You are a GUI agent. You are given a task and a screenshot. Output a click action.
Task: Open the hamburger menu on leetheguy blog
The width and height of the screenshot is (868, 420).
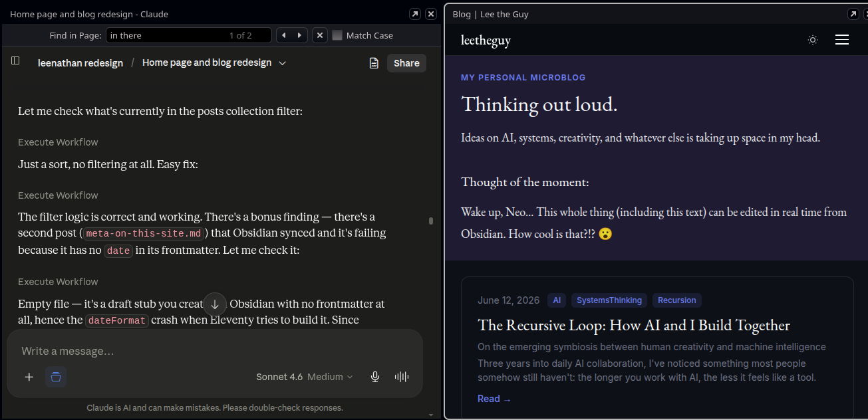[842, 40]
